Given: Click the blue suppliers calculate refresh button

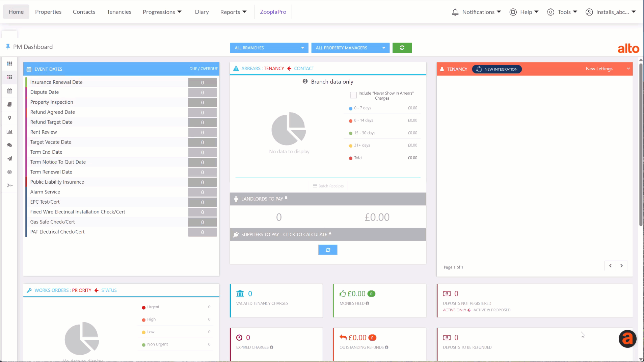Looking at the screenshot, I should point(328,250).
